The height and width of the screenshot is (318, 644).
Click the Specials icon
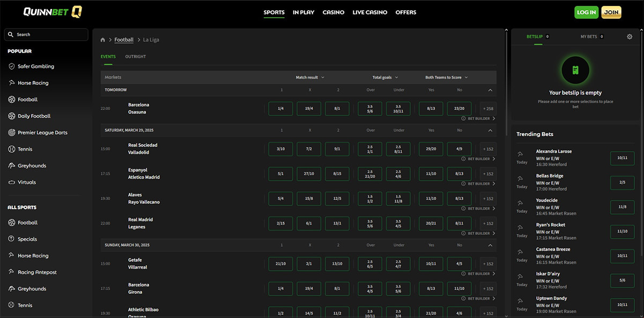[x=12, y=239]
